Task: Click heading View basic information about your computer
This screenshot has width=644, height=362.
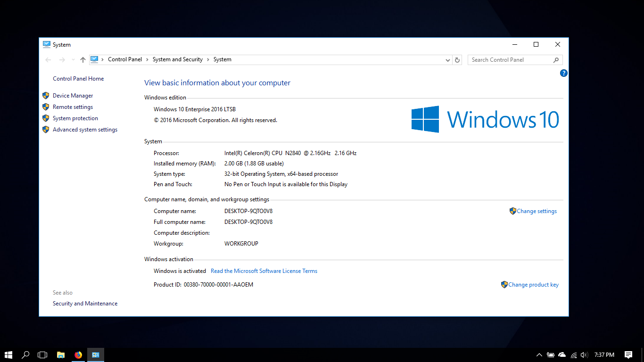Action: coord(217,83)
